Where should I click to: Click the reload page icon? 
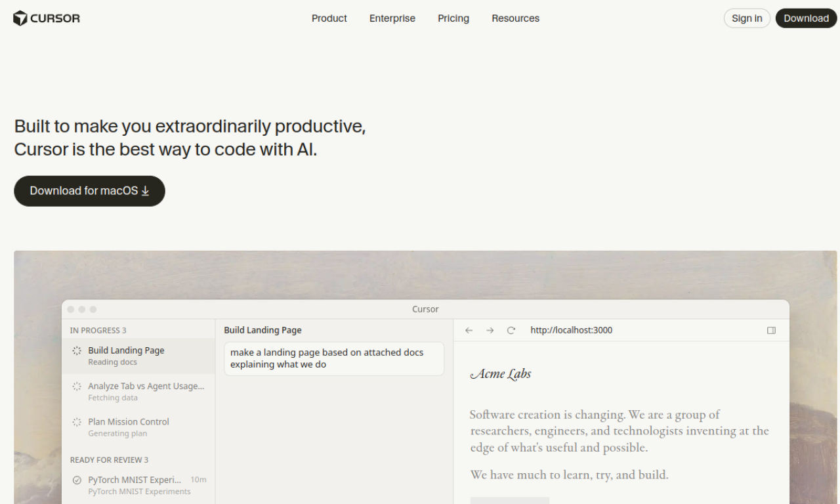click(511, 330)
